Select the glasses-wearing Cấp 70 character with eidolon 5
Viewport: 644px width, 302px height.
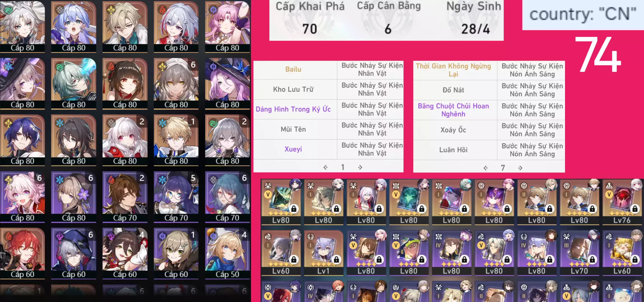coord(176,197)
